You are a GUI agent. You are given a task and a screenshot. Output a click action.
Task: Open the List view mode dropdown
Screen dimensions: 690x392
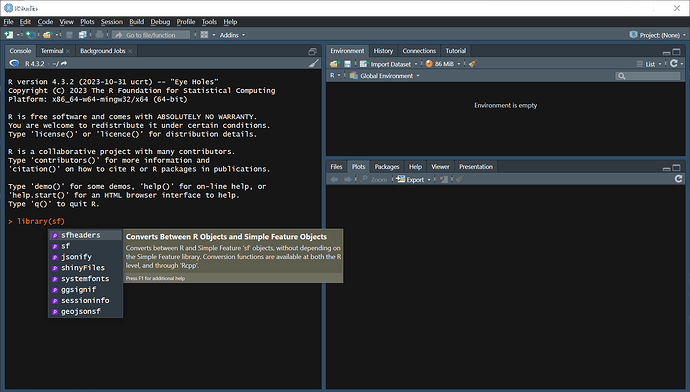649,64
